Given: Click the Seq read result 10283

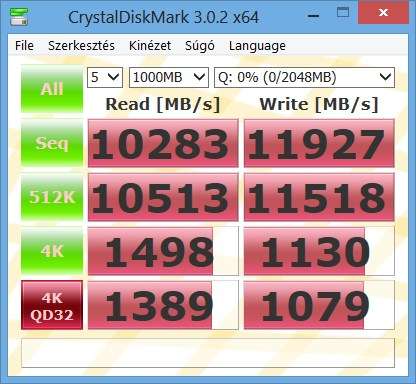Looking at the screenshot, I should pos(163,143).
